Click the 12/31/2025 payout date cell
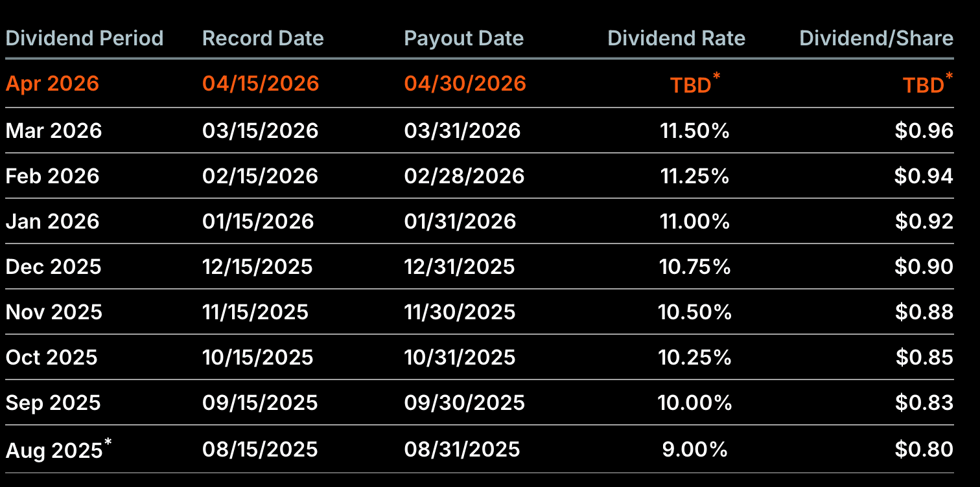 click(460, 267)
